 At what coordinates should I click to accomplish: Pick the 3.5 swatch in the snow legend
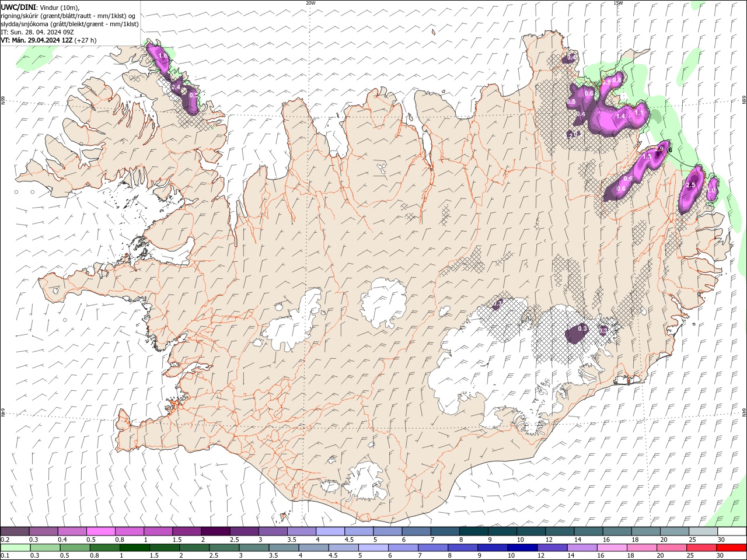[302, 531]
